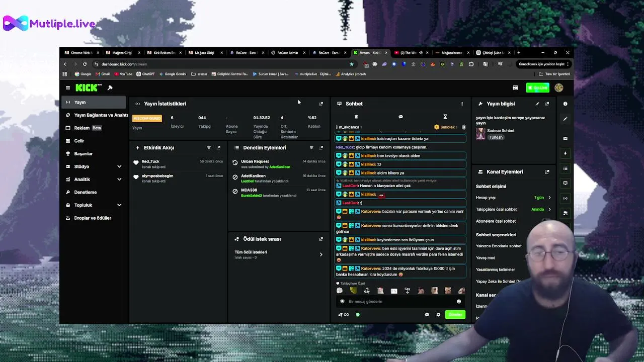Click the MISCONFIGURED stream status badge
This screenshot has width=644, height=362.
click(147, 118)
